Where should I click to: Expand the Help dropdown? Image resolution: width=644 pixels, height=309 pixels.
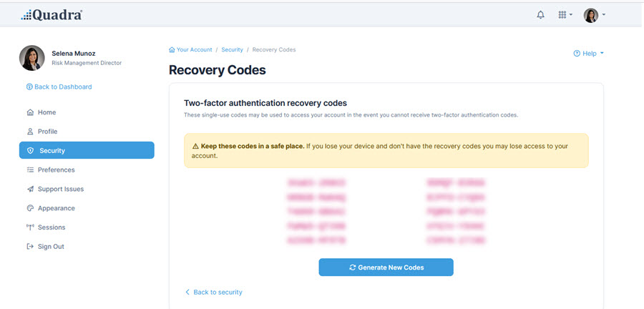click(589, 54)
